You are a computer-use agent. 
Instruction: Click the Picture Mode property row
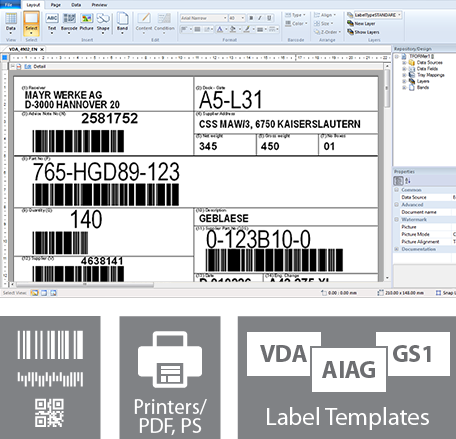pyautogui.click(x=424, y=234)
